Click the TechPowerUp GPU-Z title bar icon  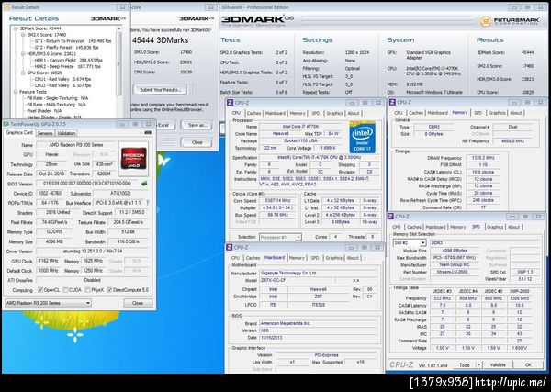(5, 122)
